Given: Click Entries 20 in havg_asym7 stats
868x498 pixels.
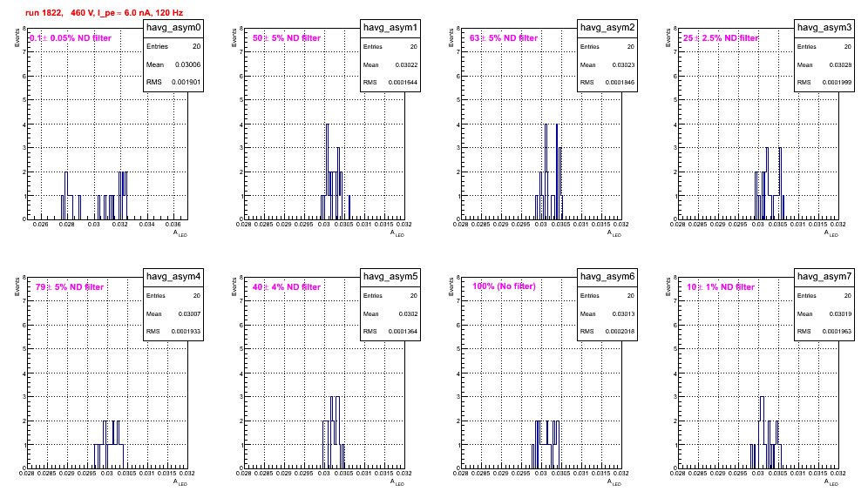Looking at the screenshot, I should (x=824, y=295).
